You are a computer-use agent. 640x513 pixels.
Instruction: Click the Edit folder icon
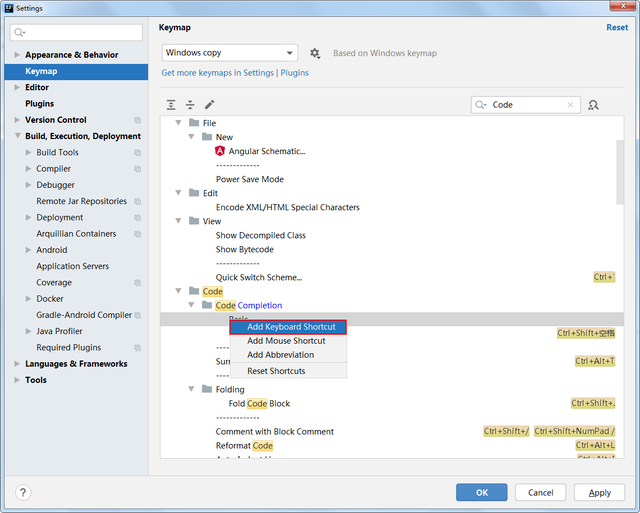[x=194, y=193]
